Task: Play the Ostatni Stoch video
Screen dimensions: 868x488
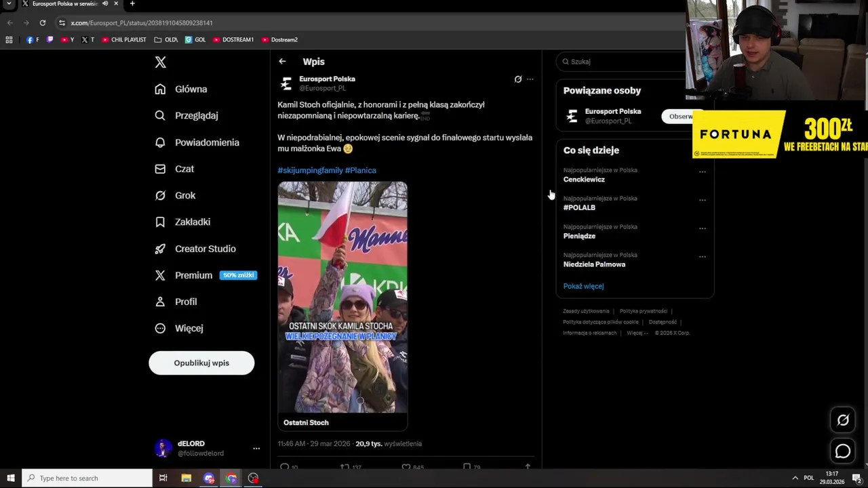Action: [342, 297]
